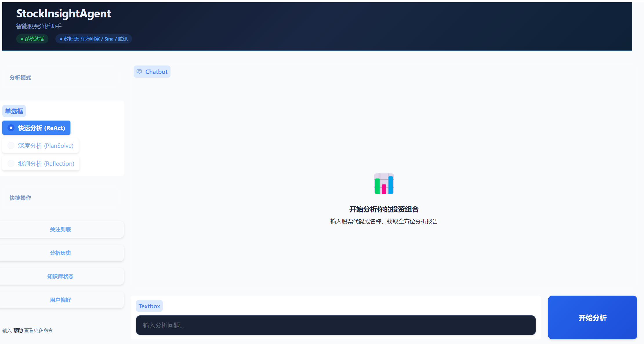
Task: Click the 数据源 data source badge
Action: [94, 39]
